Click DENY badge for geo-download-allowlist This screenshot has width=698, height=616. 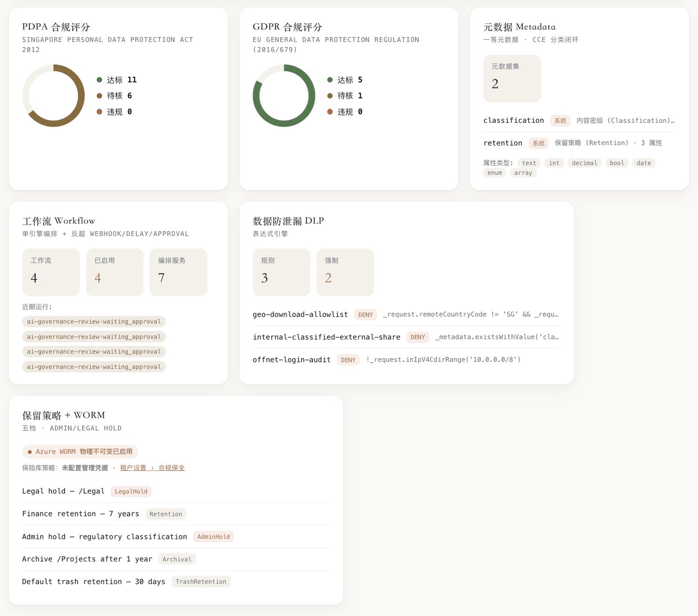(x=365, y=315)
